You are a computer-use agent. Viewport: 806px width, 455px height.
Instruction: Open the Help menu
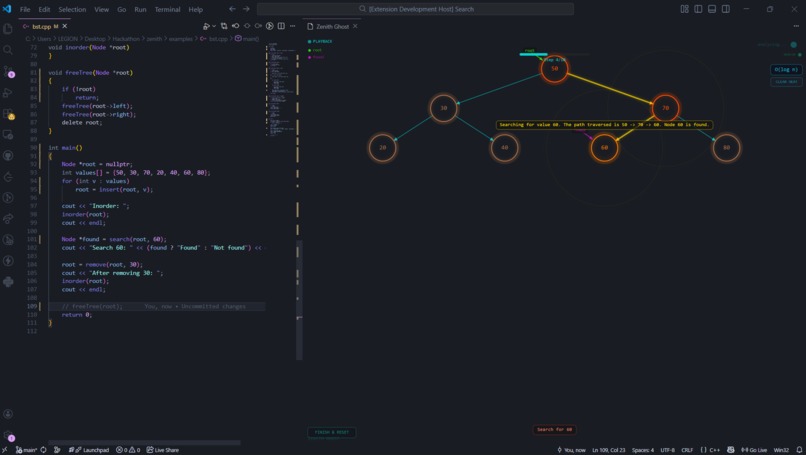195,9
